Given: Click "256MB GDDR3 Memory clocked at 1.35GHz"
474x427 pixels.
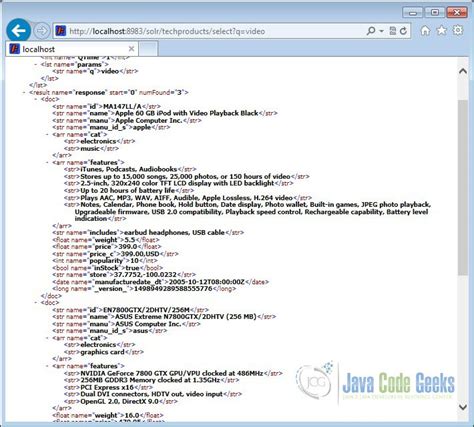Looking at the screenshot, I should [150, 380].
